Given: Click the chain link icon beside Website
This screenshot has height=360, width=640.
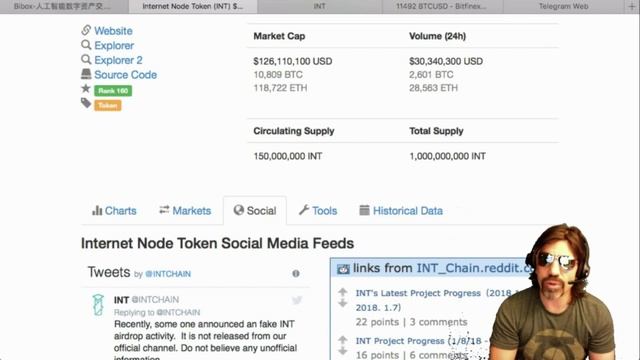Looking at the screenshot, I should click(x=86, y=30).
